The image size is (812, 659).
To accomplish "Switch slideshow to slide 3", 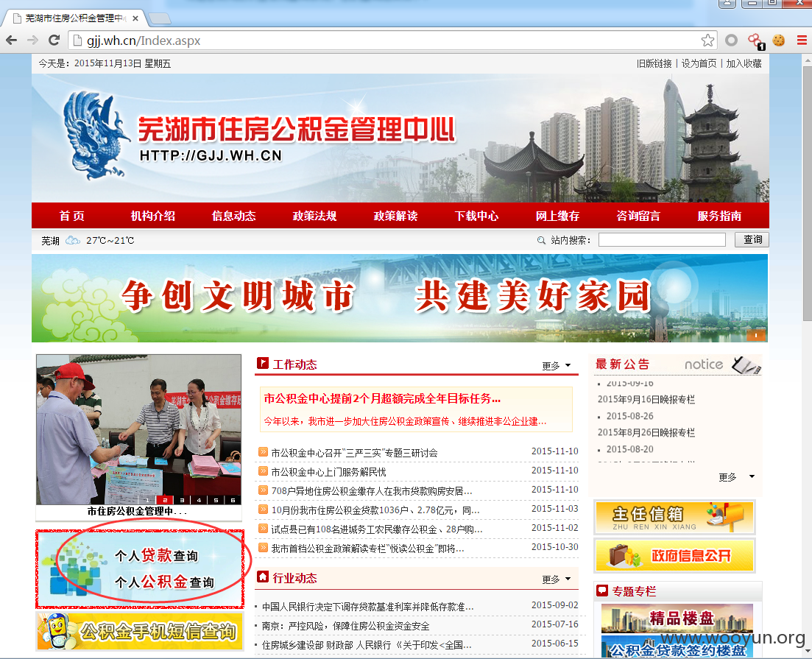I will tap(182, 500).
